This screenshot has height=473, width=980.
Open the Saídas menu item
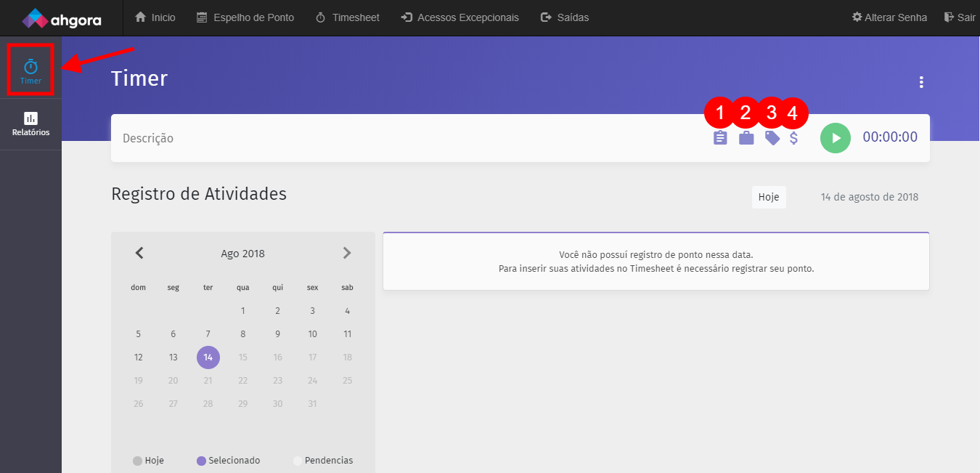pyautogui.click(x=565, y=17)
